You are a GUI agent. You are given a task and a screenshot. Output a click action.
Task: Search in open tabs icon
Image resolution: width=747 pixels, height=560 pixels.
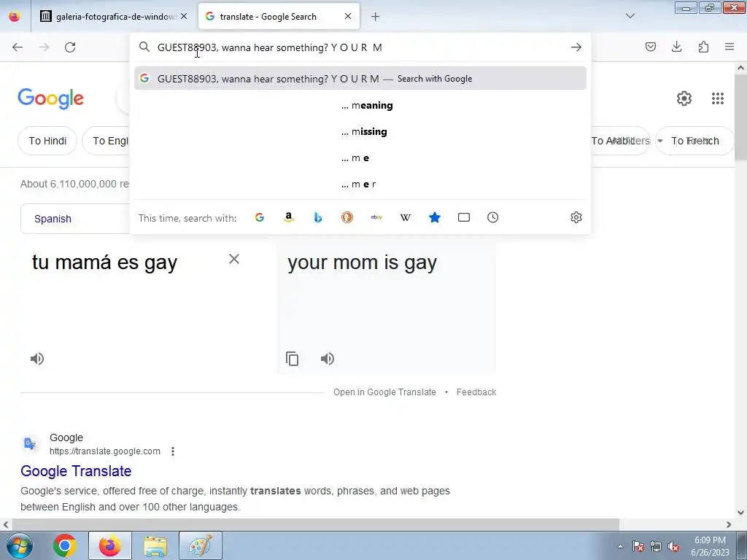click(x=463, y=217)
